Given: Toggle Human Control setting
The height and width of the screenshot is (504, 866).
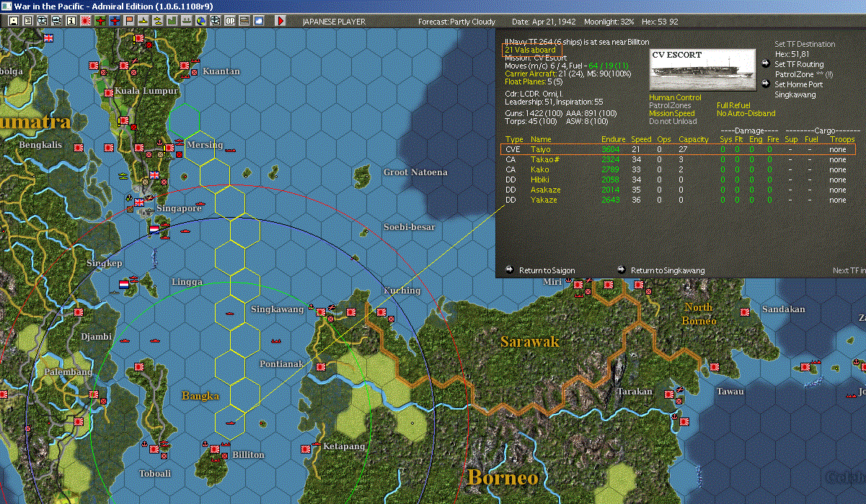Looking at the screenshot, I should point(675,97).
